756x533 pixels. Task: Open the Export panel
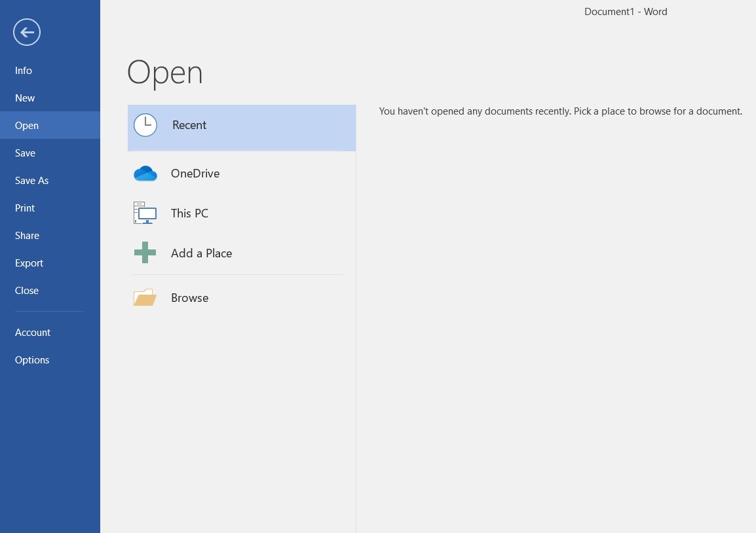pos(29,263)
